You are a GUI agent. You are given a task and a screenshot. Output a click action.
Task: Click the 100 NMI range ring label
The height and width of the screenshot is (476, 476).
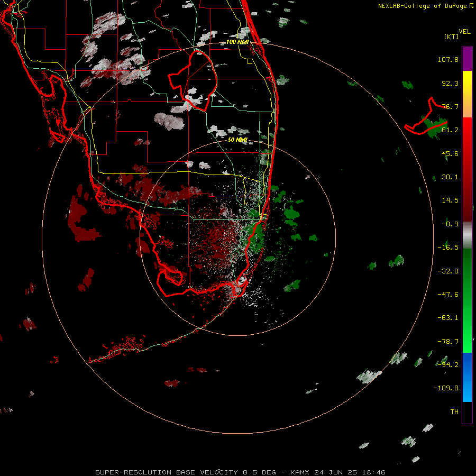[x=237, y=42]
